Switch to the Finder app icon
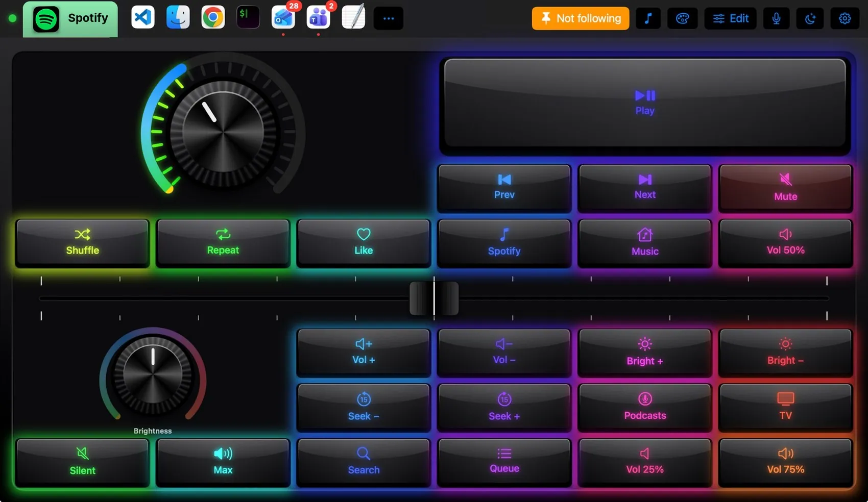 point(178,18)
